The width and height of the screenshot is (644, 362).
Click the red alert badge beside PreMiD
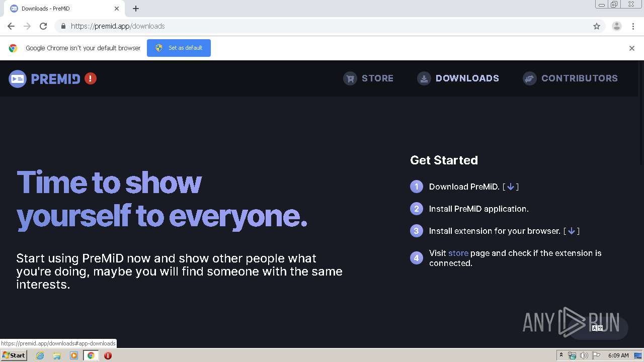(91, 78)
